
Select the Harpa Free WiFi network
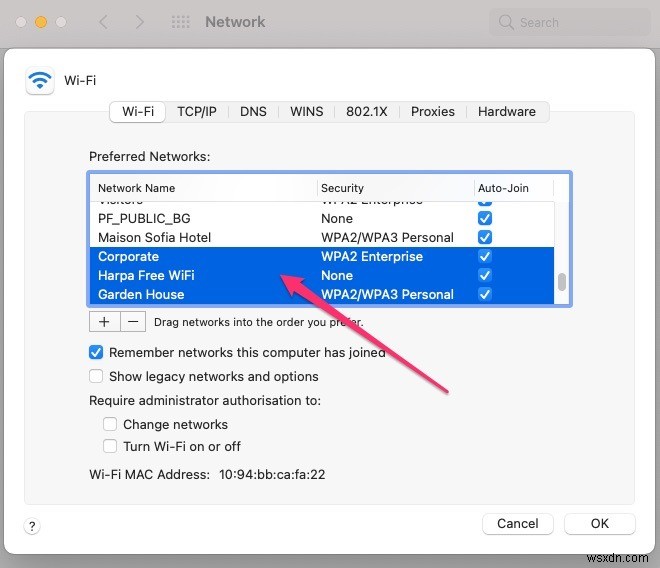click(322, 275)
